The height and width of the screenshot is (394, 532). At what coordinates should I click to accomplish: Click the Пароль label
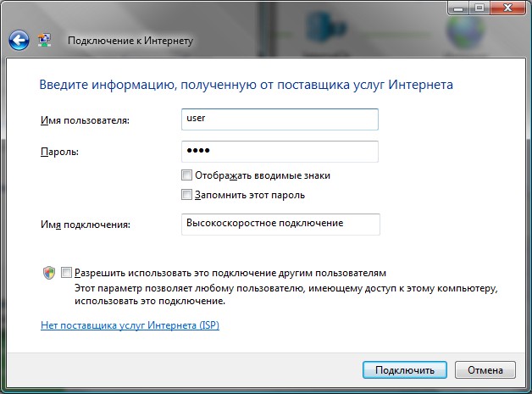[x=59, y=152]
